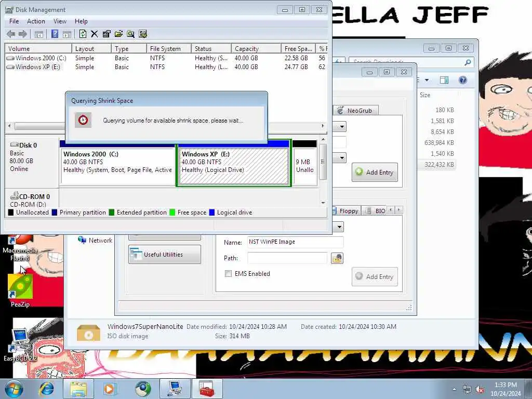Enable the EMS Enabled checkbox
532x399 pixels.
(229, 273)
